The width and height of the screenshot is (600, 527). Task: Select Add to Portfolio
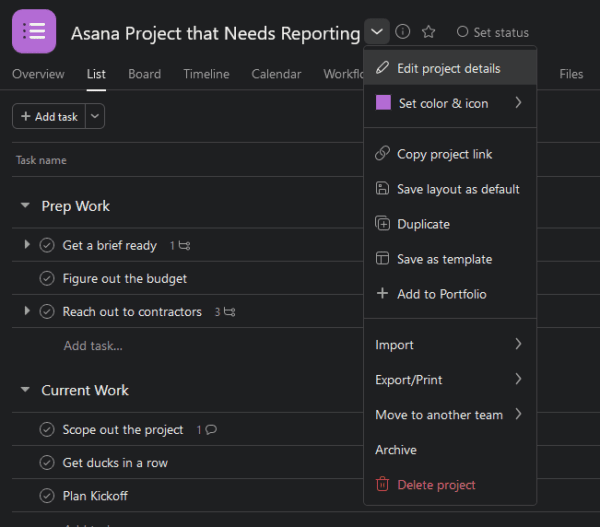(x=450, y=294)
